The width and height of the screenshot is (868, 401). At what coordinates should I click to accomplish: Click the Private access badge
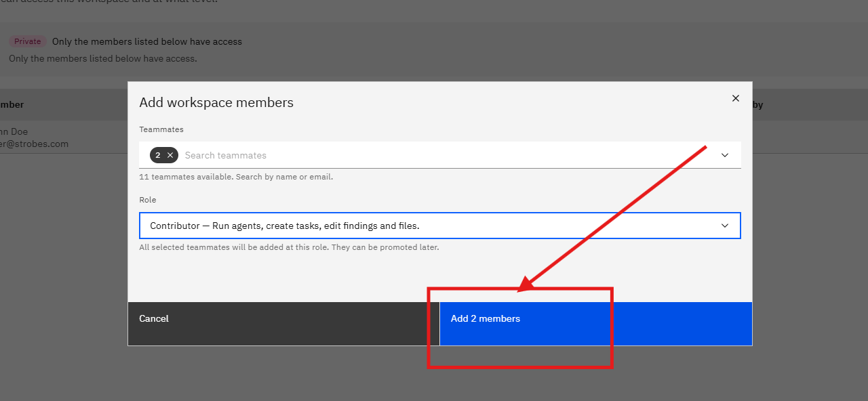click(28, 41)
